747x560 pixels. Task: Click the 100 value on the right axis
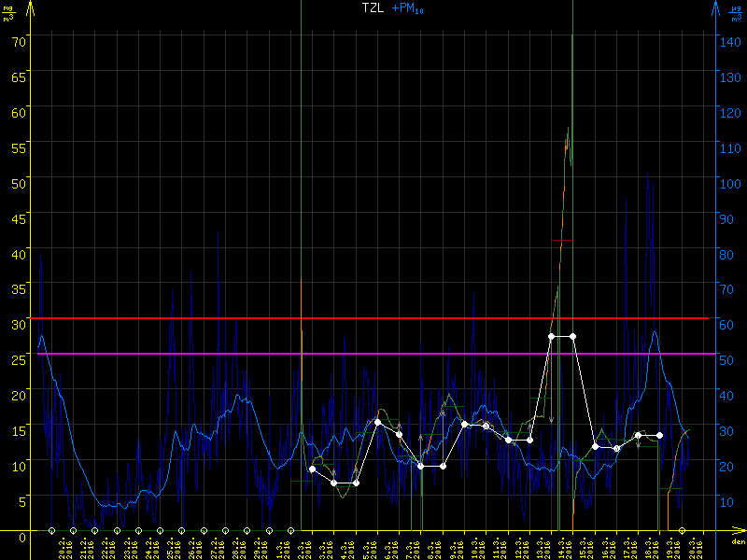729,182
